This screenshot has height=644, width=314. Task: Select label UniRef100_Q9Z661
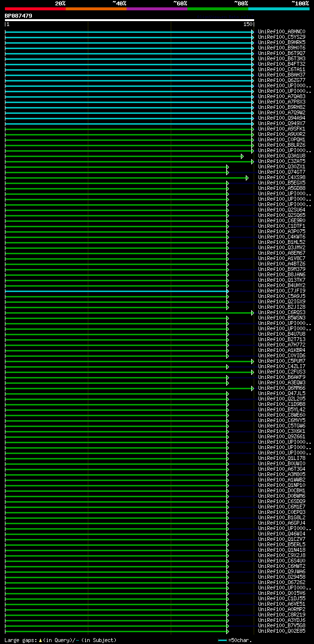(282, 436)
